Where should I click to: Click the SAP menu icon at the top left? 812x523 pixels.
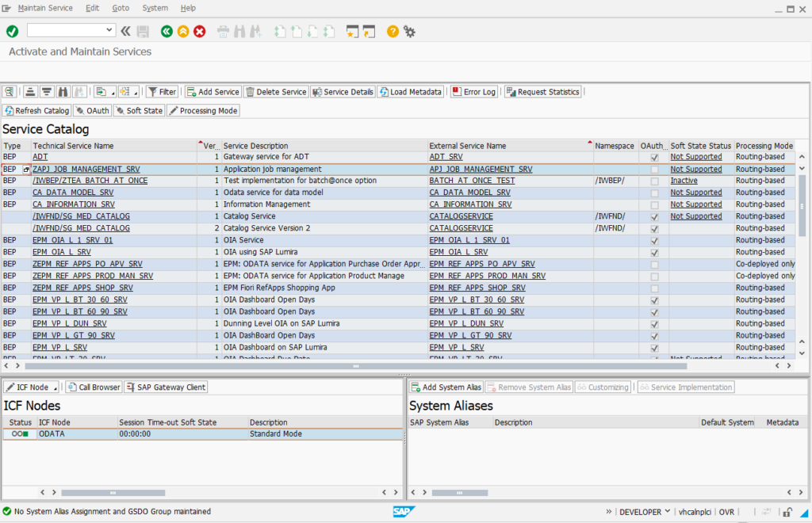point(6,8)
